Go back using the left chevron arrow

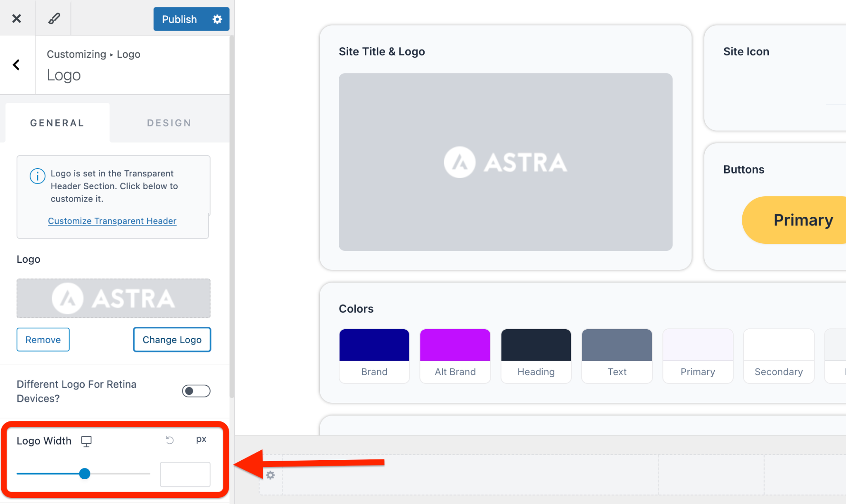[x=17, y=65]
